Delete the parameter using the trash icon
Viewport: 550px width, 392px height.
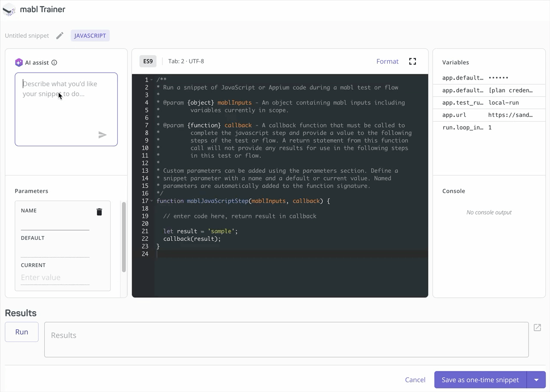[99, 212]
